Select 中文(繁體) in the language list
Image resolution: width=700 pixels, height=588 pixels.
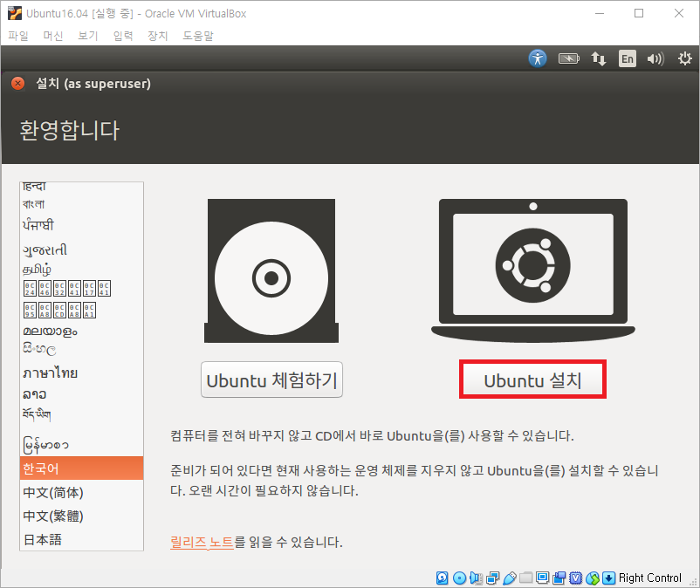(81, 516)
